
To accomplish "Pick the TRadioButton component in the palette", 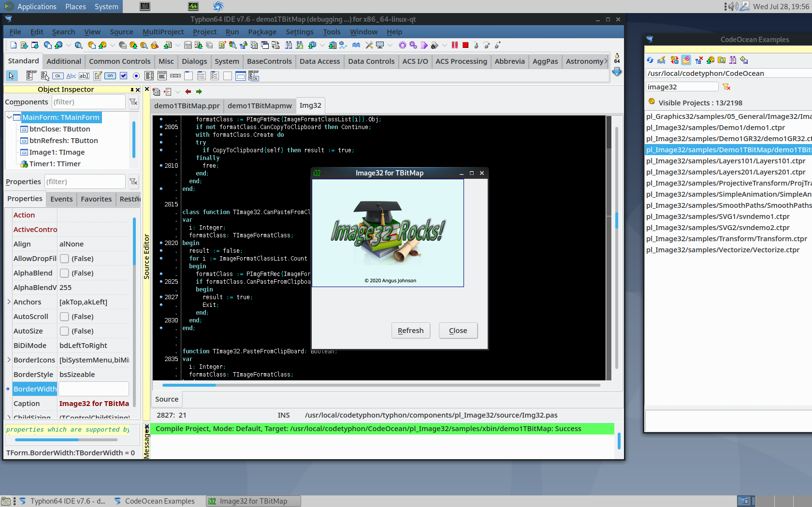I will (x=136, y=76).
